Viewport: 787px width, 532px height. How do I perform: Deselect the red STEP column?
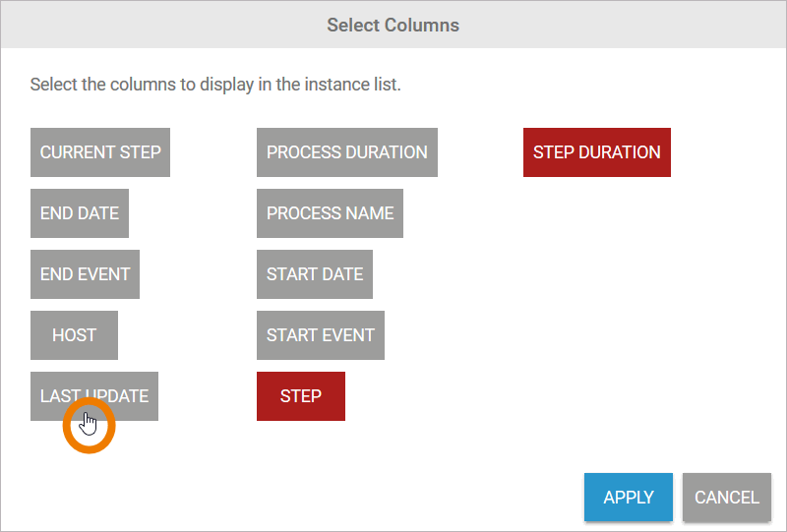[x=301, y=396]
